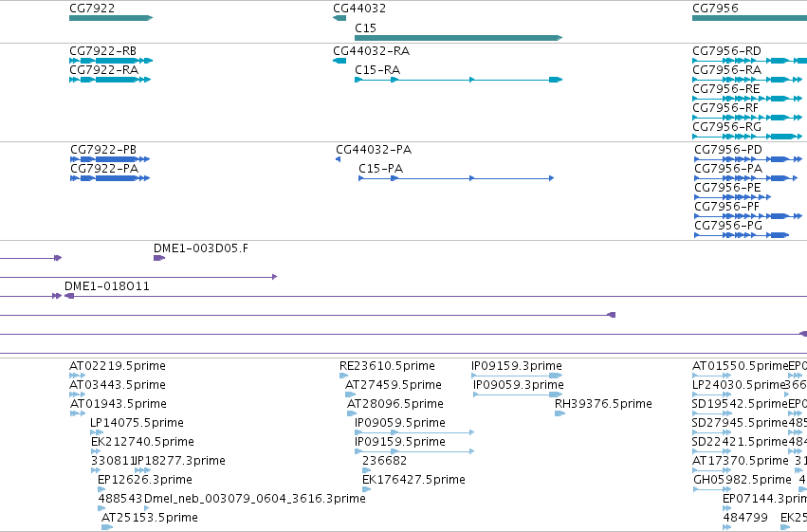
Task: Select the CG44032-RA transcript label
Action: pos(372,51)
